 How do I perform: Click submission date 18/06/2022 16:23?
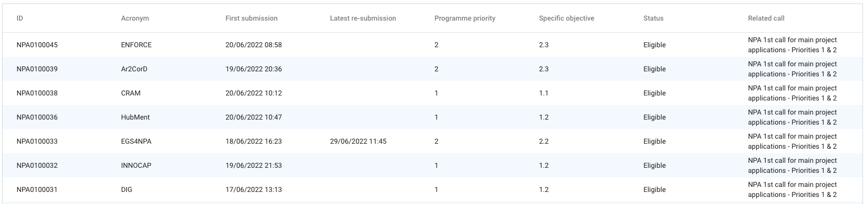pyautogui.click(x=253, y=141)
